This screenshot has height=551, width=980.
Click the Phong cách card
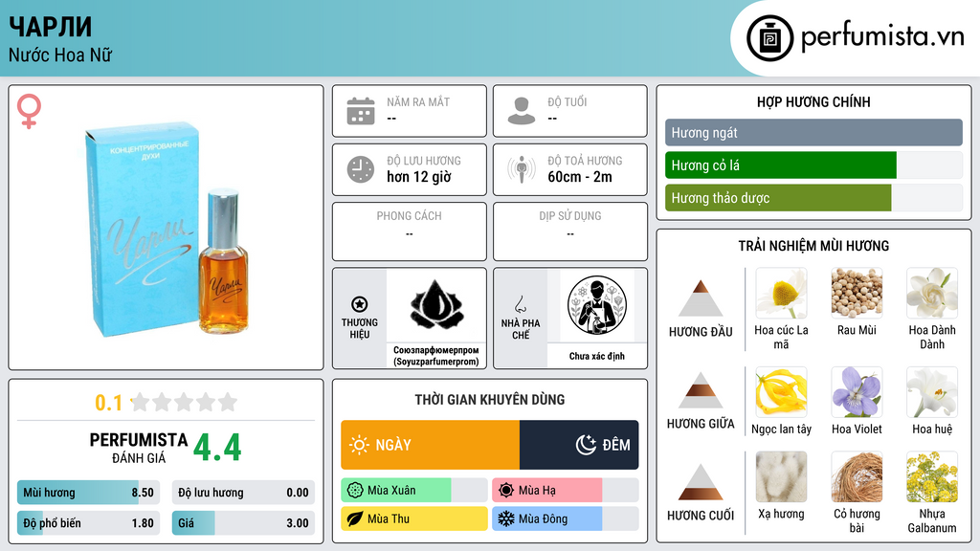tap(410, 231)
